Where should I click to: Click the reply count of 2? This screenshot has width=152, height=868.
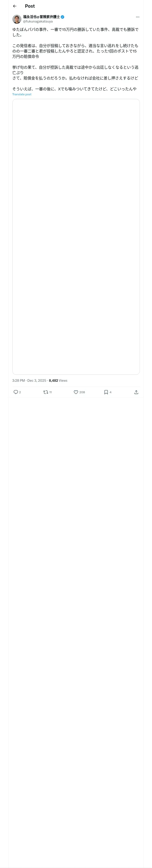pos(20,392)
